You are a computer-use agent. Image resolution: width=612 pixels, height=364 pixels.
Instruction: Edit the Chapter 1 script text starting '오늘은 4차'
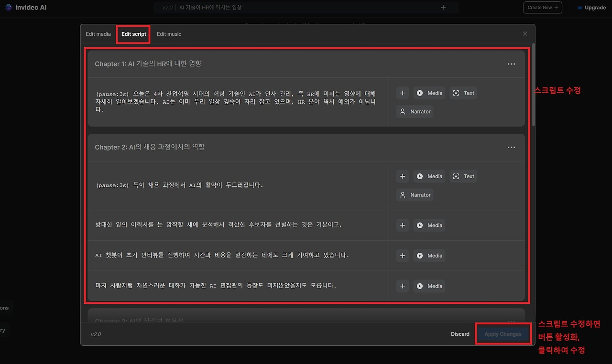(x=236, y=101)
